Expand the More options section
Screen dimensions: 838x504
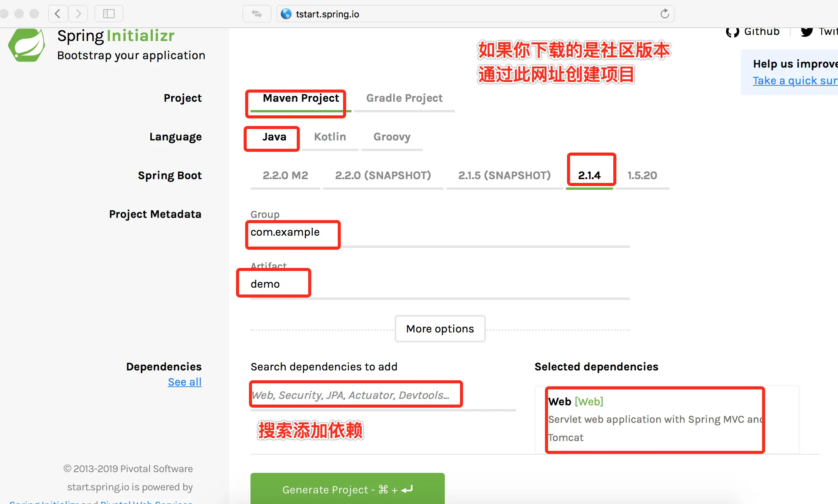(x=440, y=329)
